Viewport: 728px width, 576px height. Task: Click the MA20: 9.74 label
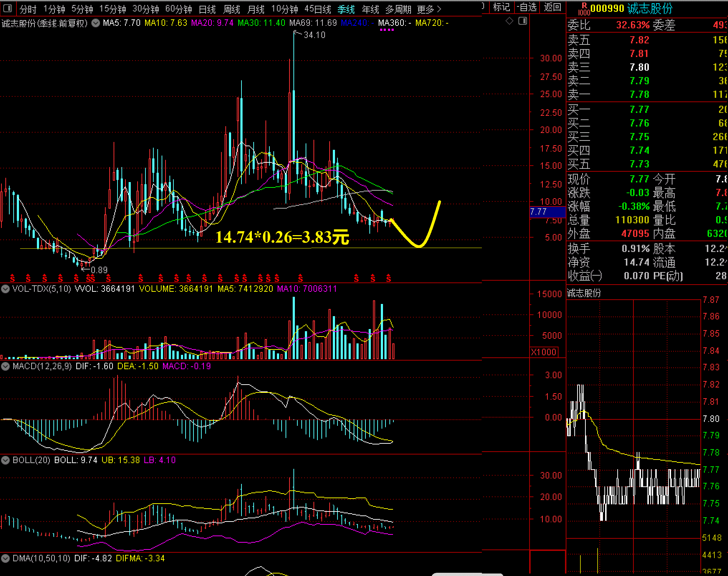tap(212, 23)
